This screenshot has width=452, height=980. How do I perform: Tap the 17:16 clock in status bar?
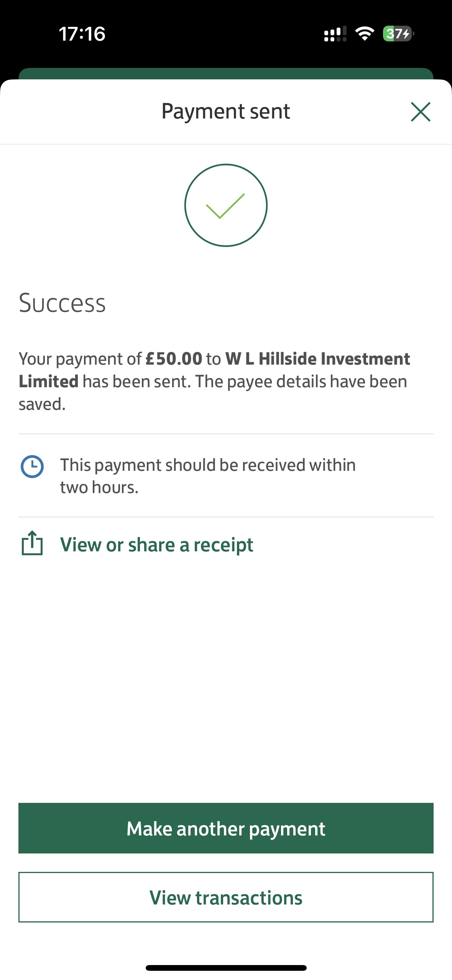(x=82, y=34)
